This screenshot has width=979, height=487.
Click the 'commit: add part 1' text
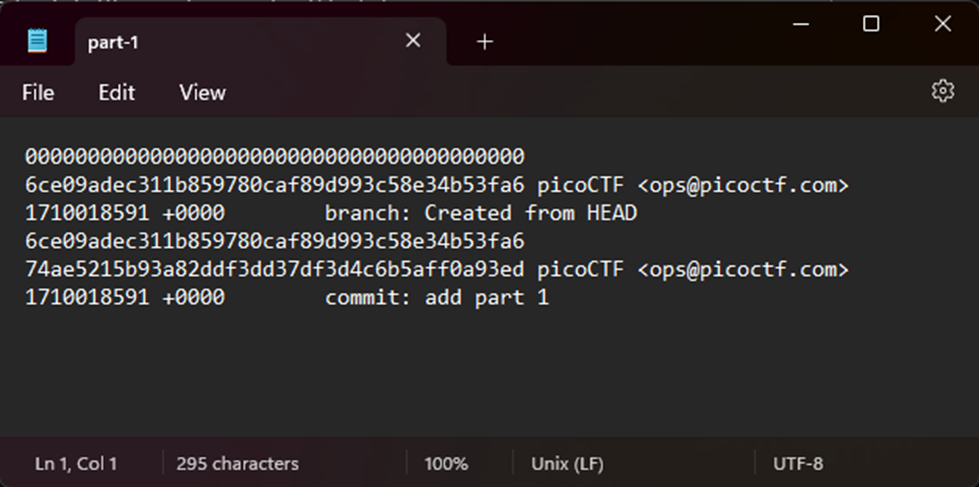pos(437,297)
